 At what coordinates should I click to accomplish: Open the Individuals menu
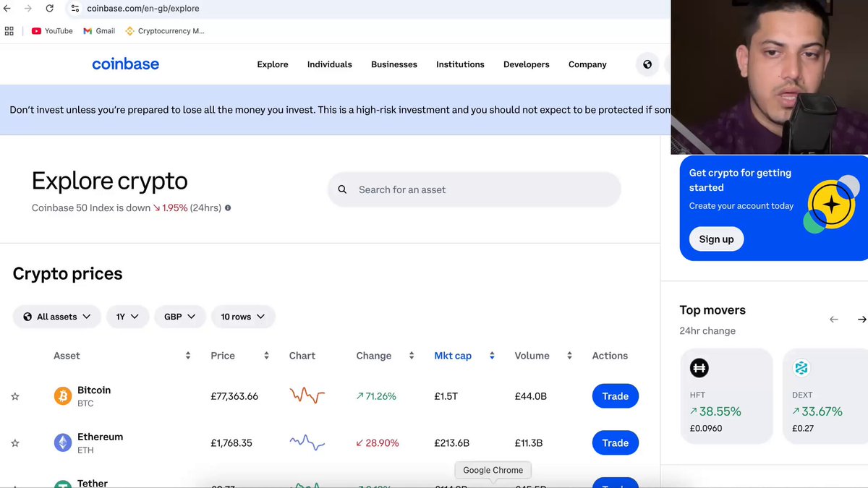(330, 64)
